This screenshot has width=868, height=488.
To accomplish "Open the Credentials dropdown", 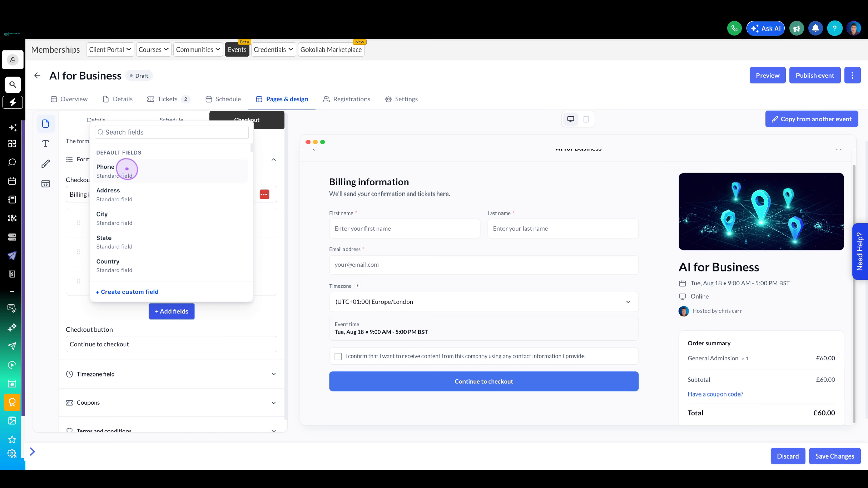I will coord(273,50).
